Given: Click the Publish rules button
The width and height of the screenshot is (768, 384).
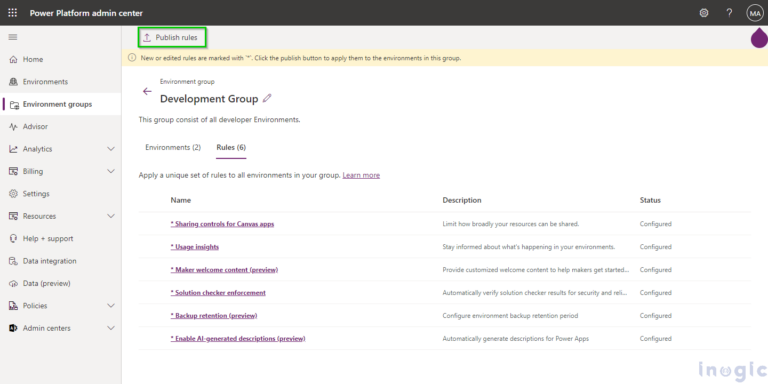Looking at the screenshot, I should tap(170, 38).
